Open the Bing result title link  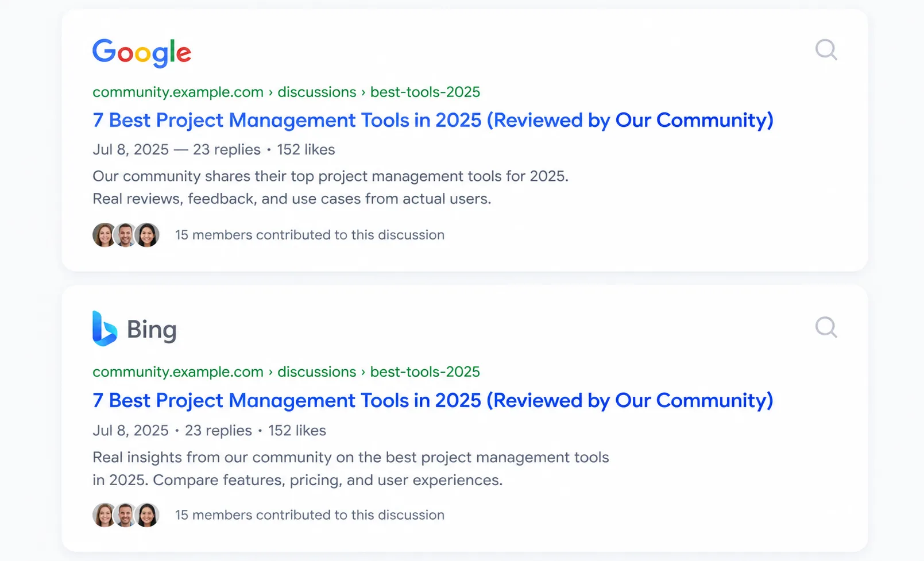pyautogui.click(x=433, y=401)
